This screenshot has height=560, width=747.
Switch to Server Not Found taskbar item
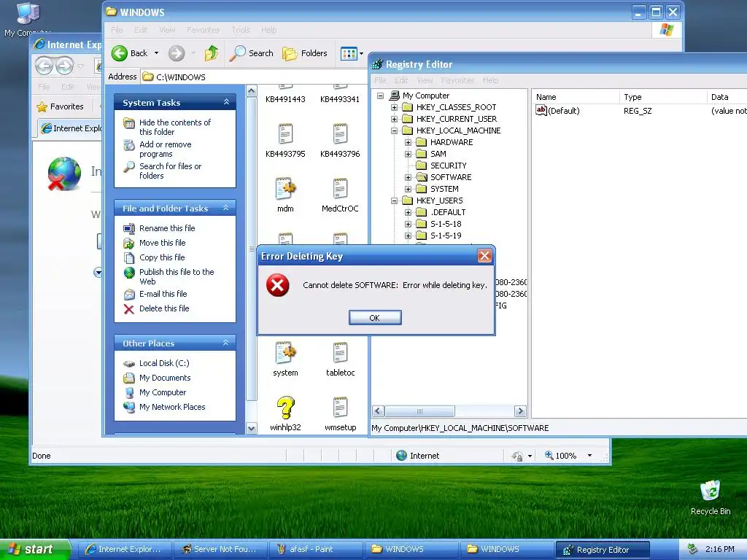tap(220, 549)
